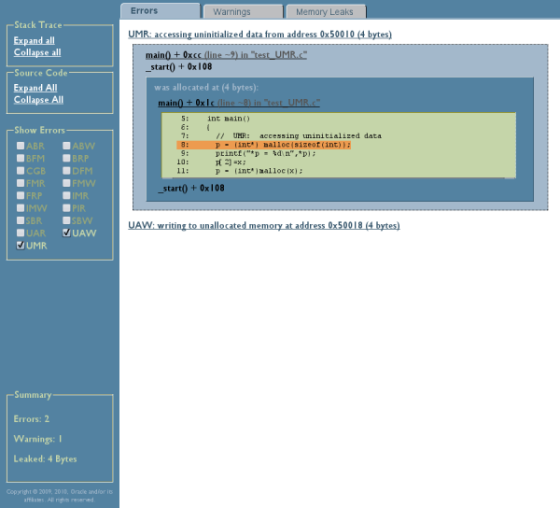Click 'was allocated at (4 bytes)' label
The image size is (560, 508).
pos(206,88)
